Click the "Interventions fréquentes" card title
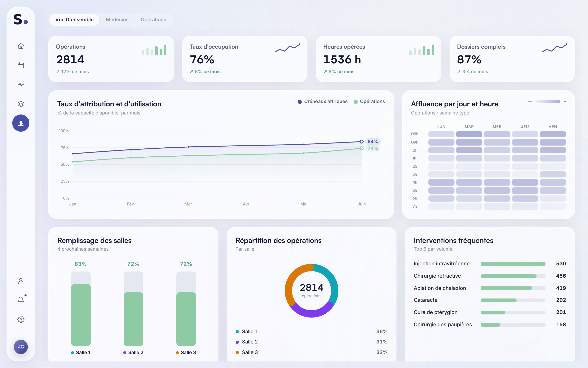The width and height of the screenshot is (588, 368). coord(453,240)
